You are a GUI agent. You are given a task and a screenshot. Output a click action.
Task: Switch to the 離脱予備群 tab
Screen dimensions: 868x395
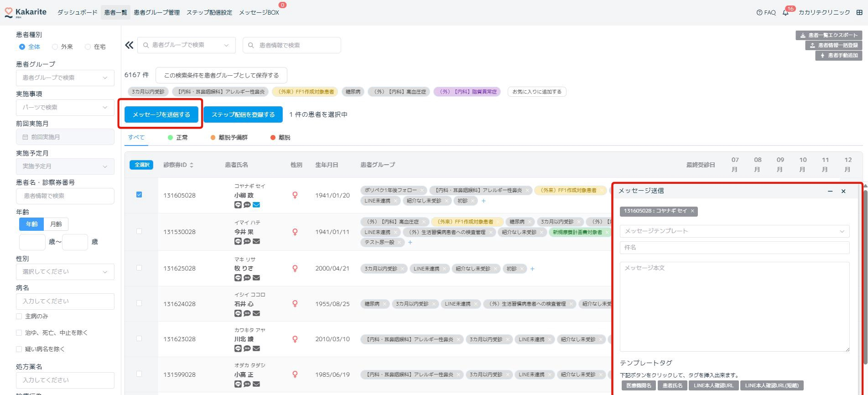229,137
